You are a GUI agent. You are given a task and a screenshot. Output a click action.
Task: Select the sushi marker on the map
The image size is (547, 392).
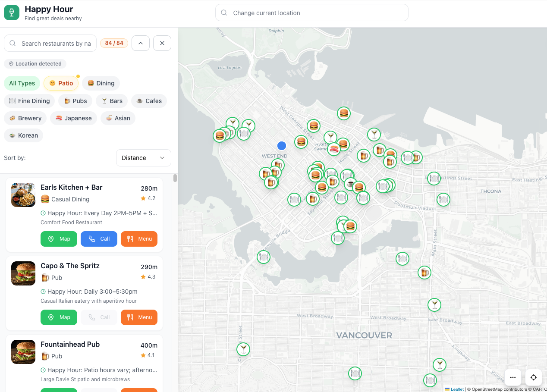coord(334,150)
